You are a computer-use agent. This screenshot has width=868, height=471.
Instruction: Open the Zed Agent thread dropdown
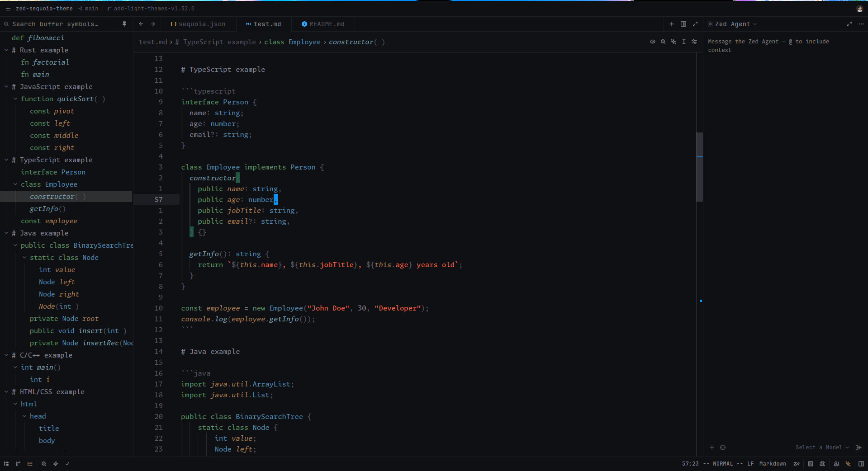pyautogui.click(x=735, y=24)
